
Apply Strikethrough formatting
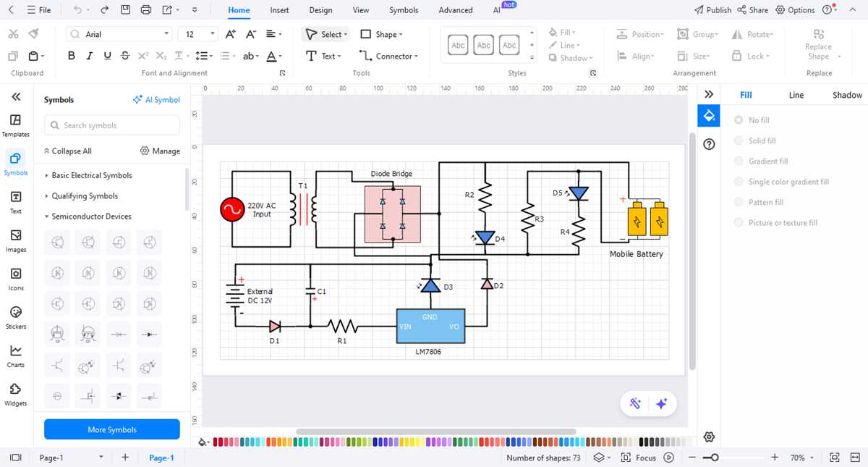click(x=125, y=56)
